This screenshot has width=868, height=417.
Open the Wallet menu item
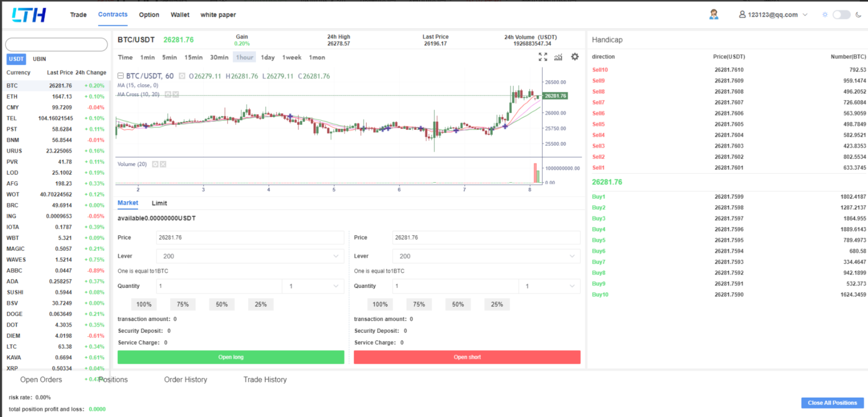180,15
